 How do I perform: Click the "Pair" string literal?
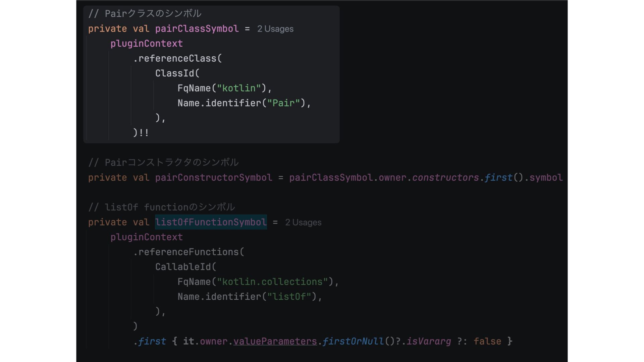tap(283, 103)
